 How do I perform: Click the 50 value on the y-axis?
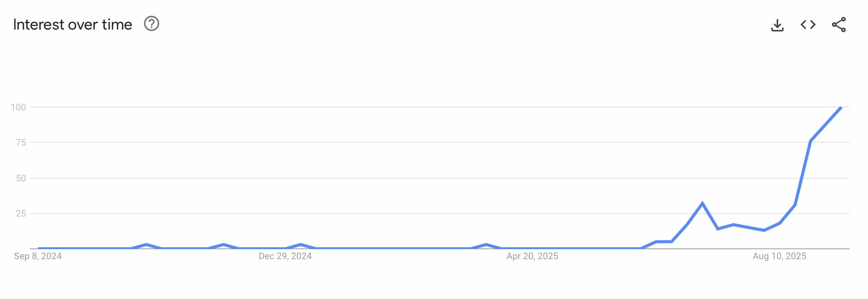[x=21, y=178]
